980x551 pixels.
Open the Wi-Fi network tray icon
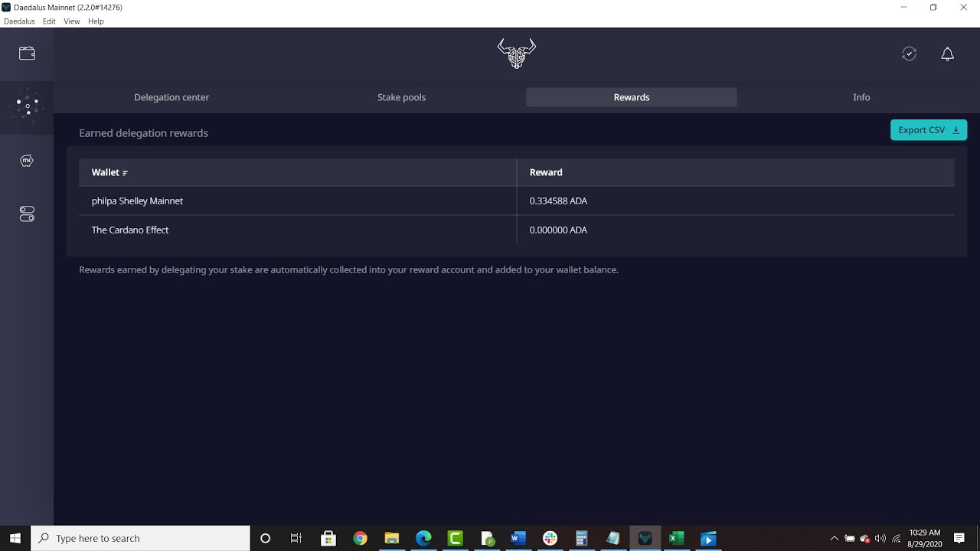click(896, 538)
